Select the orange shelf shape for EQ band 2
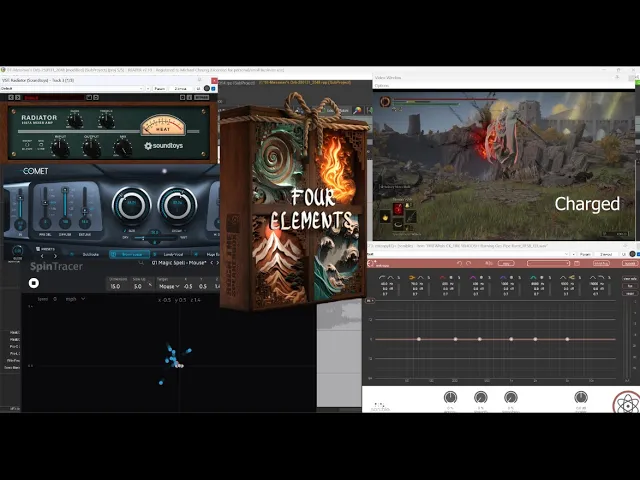This screenshot has width=640, height=480. 413,278
